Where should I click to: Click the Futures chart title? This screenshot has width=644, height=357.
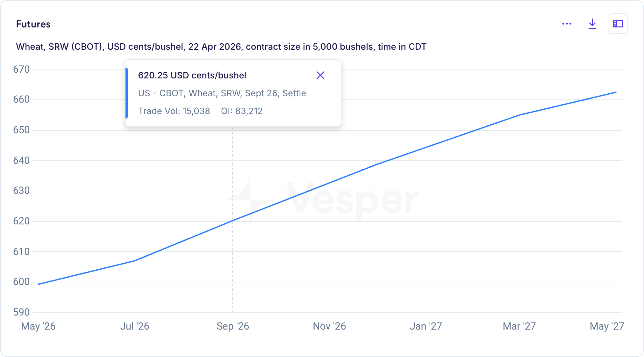(x=33, y=24)
